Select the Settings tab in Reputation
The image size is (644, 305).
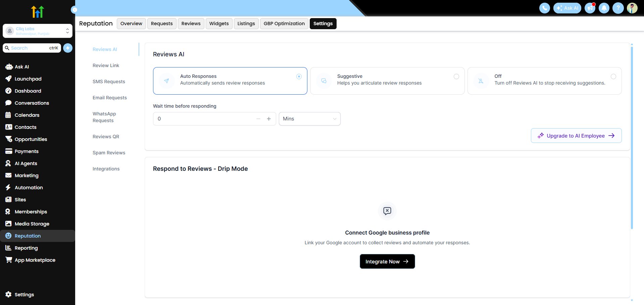point(323,23)
